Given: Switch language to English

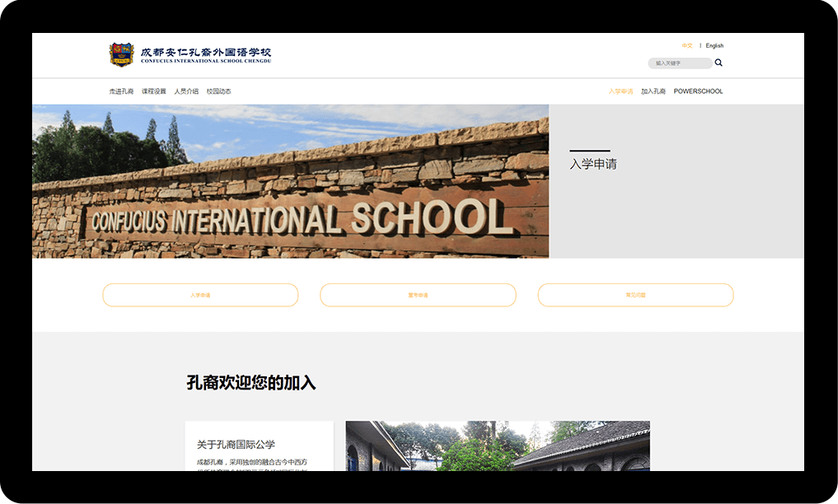Looking at the screenshot, I should 714,46.
